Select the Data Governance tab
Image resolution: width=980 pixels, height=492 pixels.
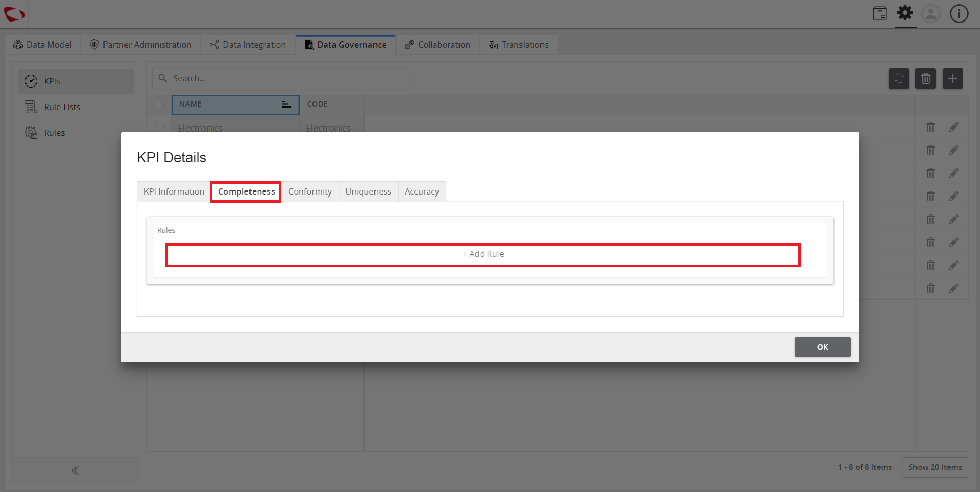tap(346, 45)
